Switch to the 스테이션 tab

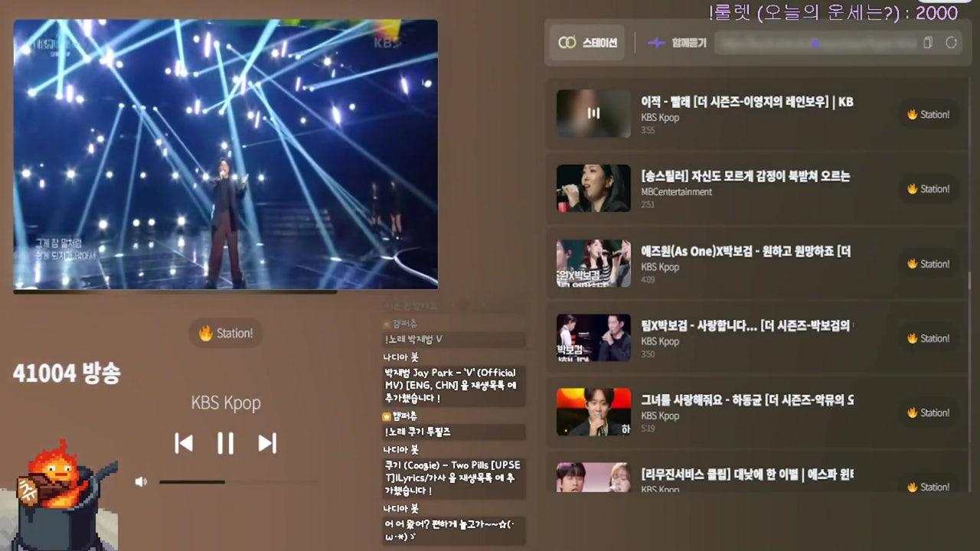[588, 42]
